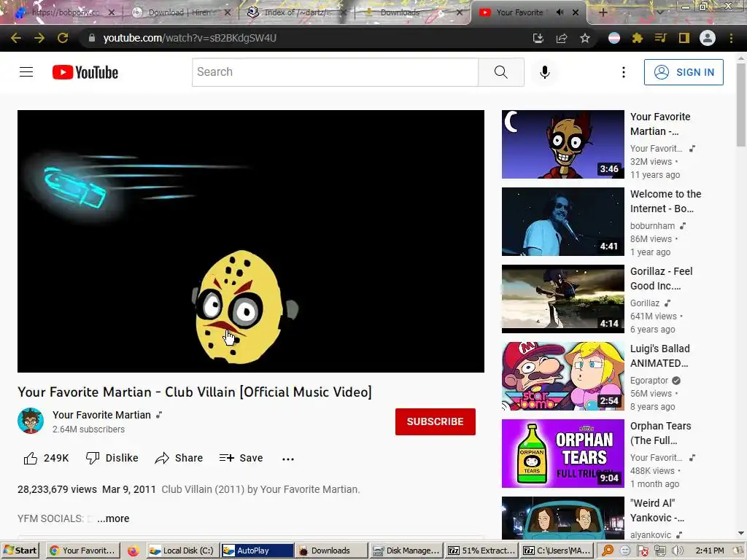The image size is (747, 560).
Task: Open the browser profile avatar
Action: click(x=708, y=38)
